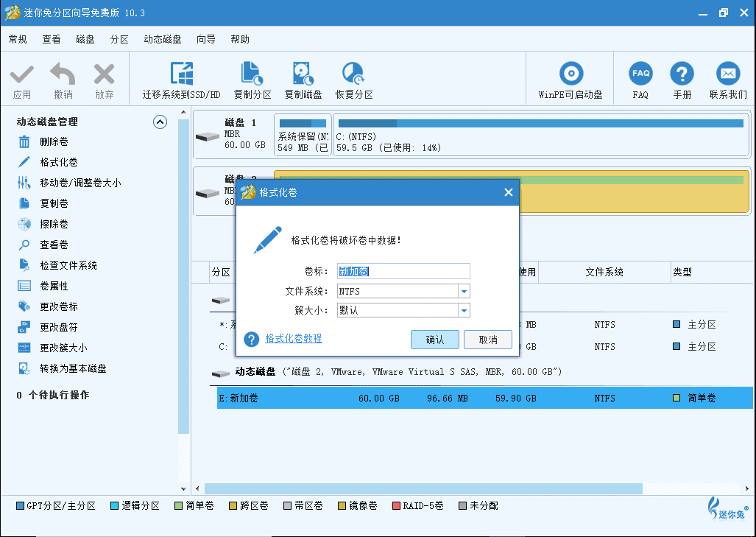
Task: Confirm formatting with 确认 button
Action: coord(435,340)
